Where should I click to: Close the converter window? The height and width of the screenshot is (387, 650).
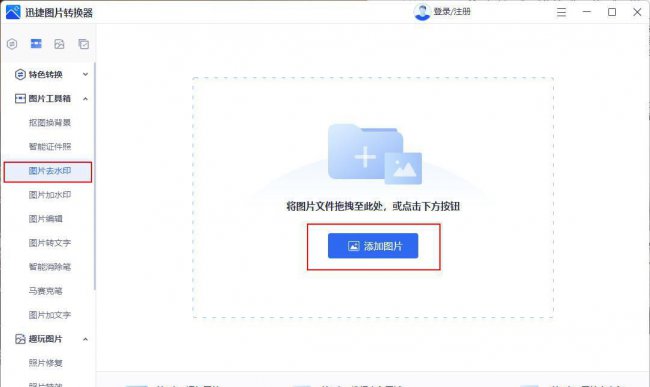pyautogui.click(x=637, y=12)
